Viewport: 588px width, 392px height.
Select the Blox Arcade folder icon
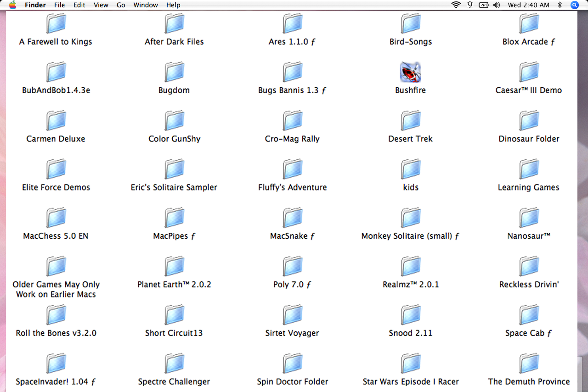pos(529,23)
